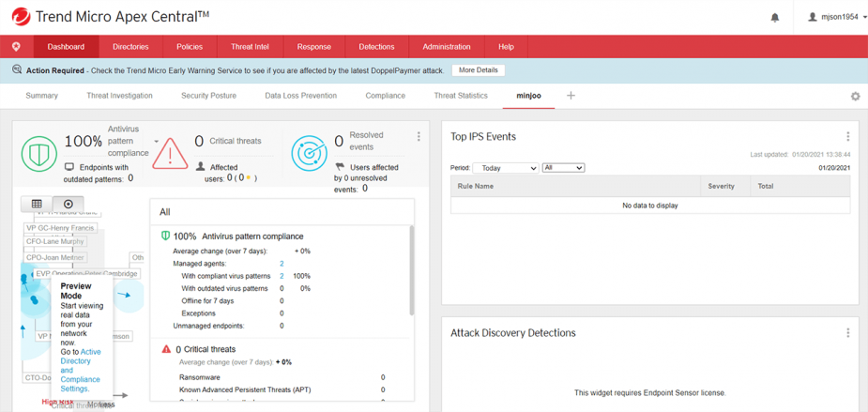
Task: Open the Dashboard menu
Action: (x=66, y=47)
